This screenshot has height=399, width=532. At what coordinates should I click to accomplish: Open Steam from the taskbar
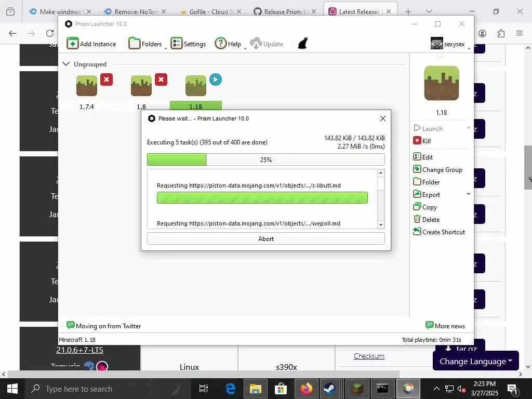click(x=329, y=389)
